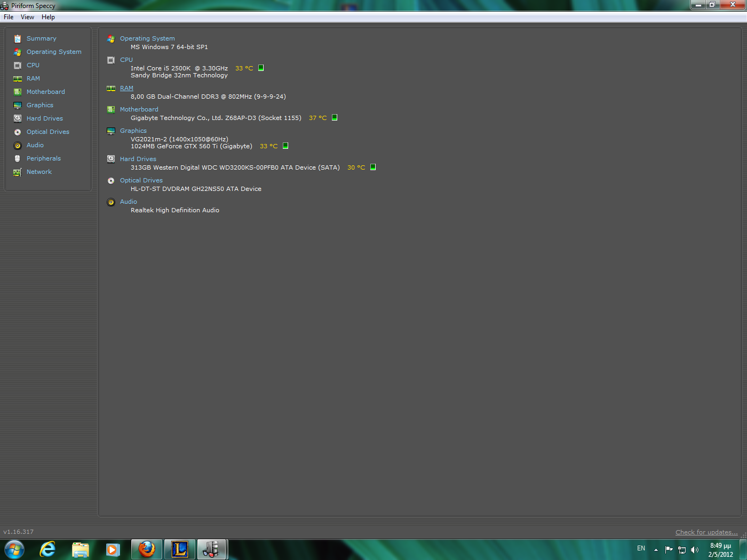
Task: Click the CPU chip icon in main summary panel
Action: coord(111,60)
